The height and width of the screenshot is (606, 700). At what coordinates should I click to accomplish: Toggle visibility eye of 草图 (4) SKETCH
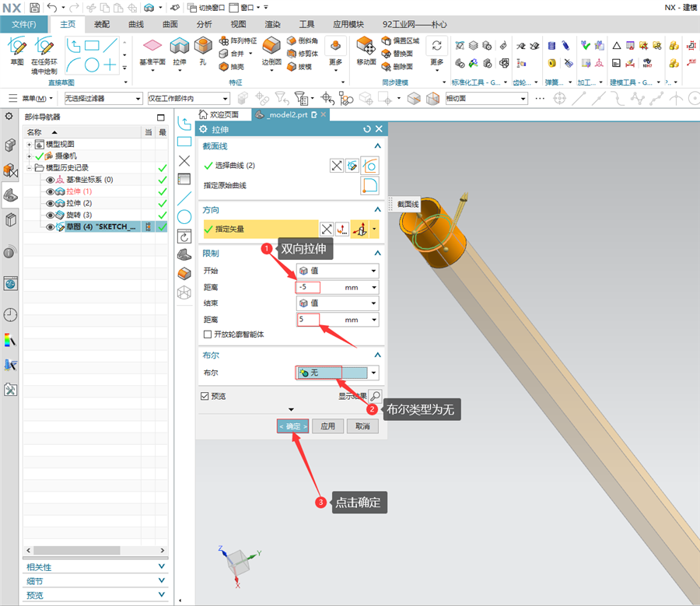pos(50,227)
